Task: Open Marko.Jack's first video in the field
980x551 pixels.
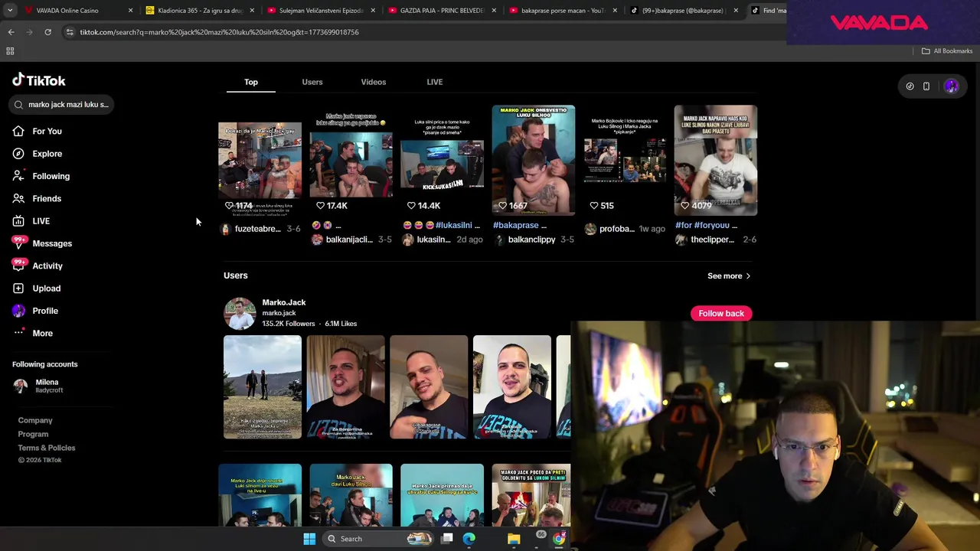Action: click(263, 387)
